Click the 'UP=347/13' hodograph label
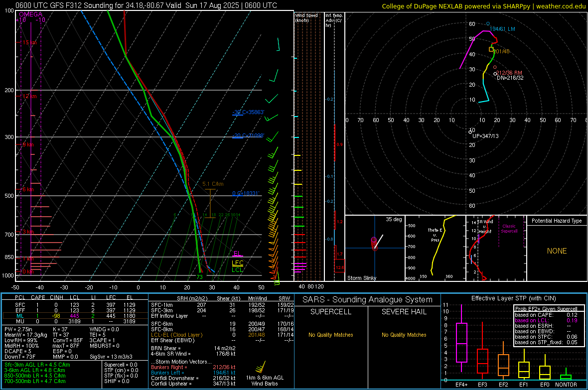This screenshot has width=588, height=390. point(486,136)
